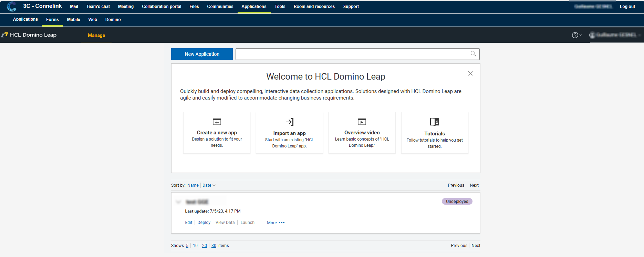Click the Overview video card
644x257 pixels.
362,133
